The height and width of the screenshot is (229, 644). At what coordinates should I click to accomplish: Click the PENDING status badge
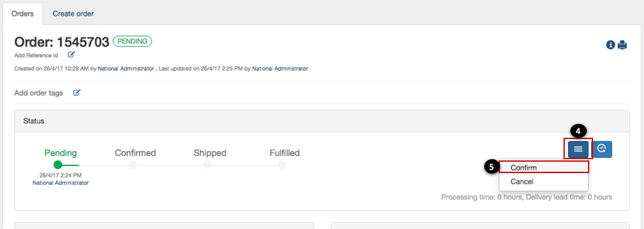tap(132, 41)
